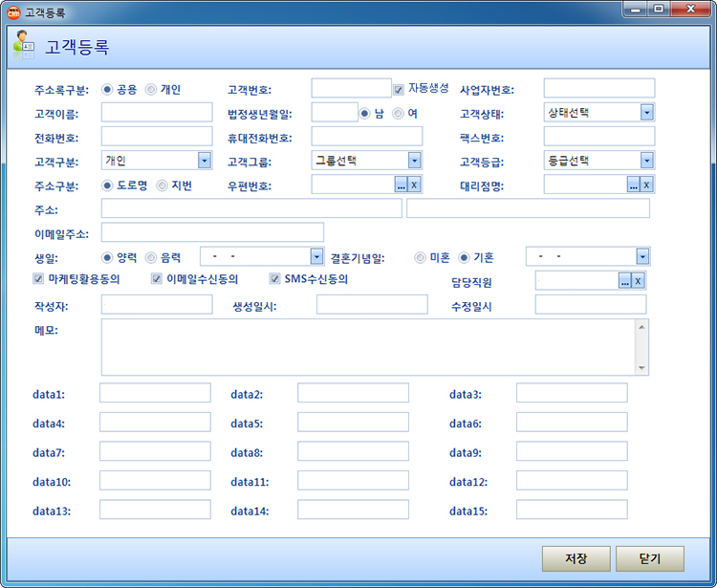Open the 고객등급 등급선택 dropdown
The width and height of the screenshot is (717, 588).
point(647,161)
